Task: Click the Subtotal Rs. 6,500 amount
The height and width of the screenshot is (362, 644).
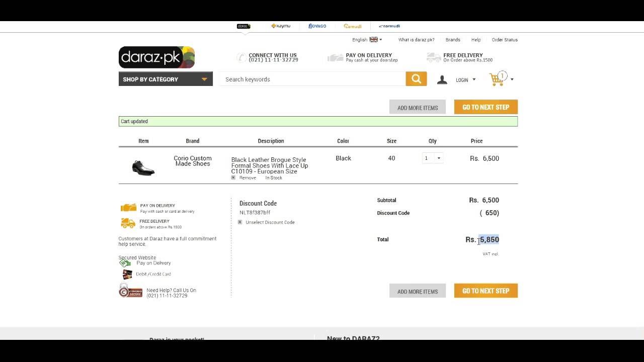Action: coord(484,200)
